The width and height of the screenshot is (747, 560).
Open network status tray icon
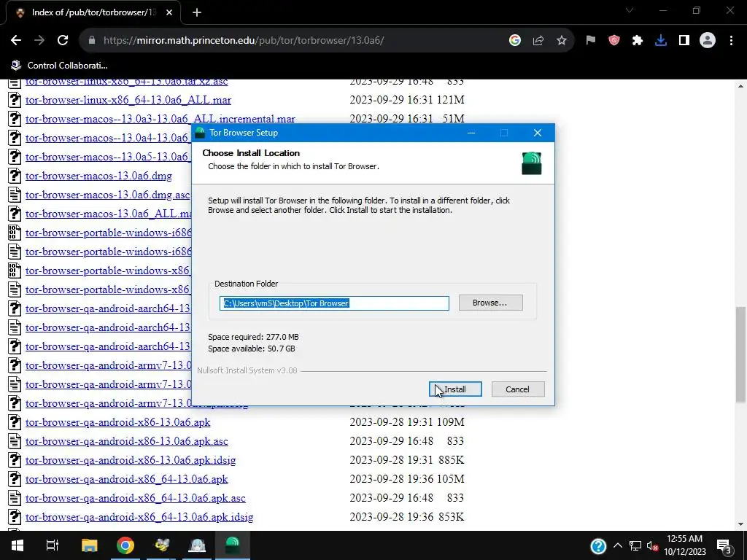pos(635,545)
